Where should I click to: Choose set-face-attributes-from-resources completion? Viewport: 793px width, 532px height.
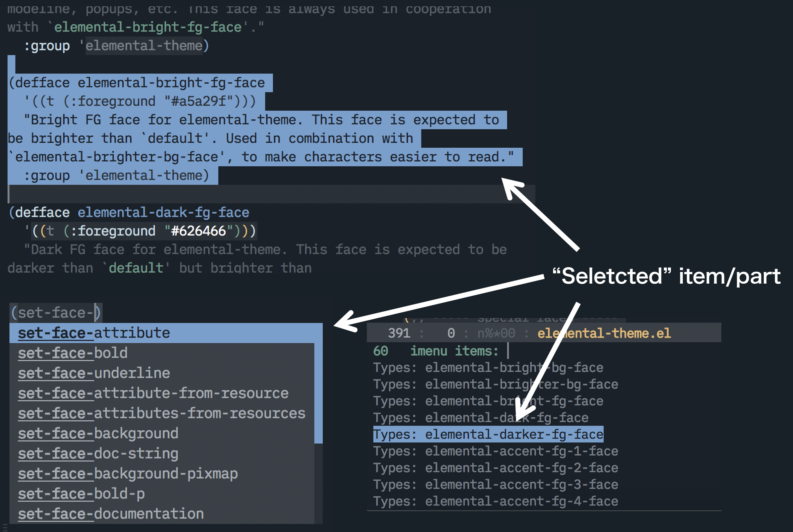[x=162, y=413]
